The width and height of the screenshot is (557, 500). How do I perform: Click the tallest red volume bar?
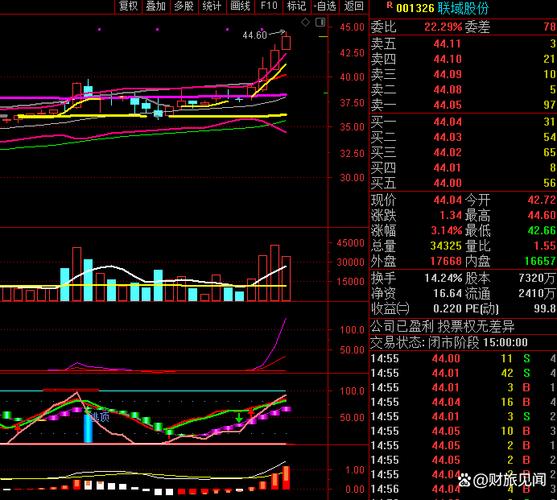pyautogui.click(x=275, y=273)
